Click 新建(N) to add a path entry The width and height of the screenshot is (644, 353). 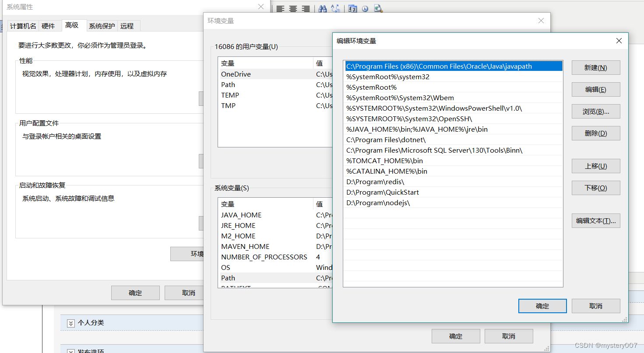[596, 67]
